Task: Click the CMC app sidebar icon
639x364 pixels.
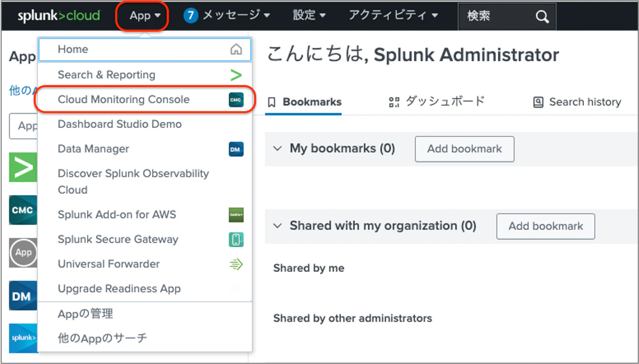Action: point(23,210)
